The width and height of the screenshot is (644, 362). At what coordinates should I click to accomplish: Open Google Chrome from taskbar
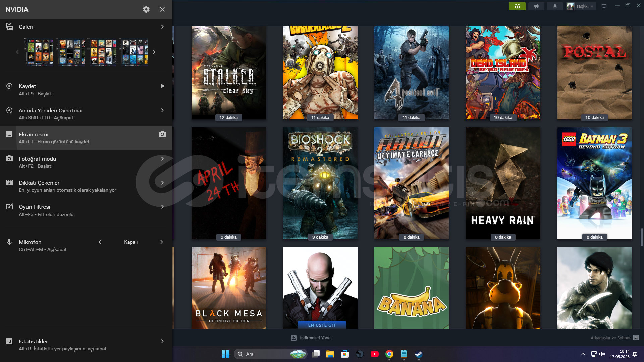[389, 354]
